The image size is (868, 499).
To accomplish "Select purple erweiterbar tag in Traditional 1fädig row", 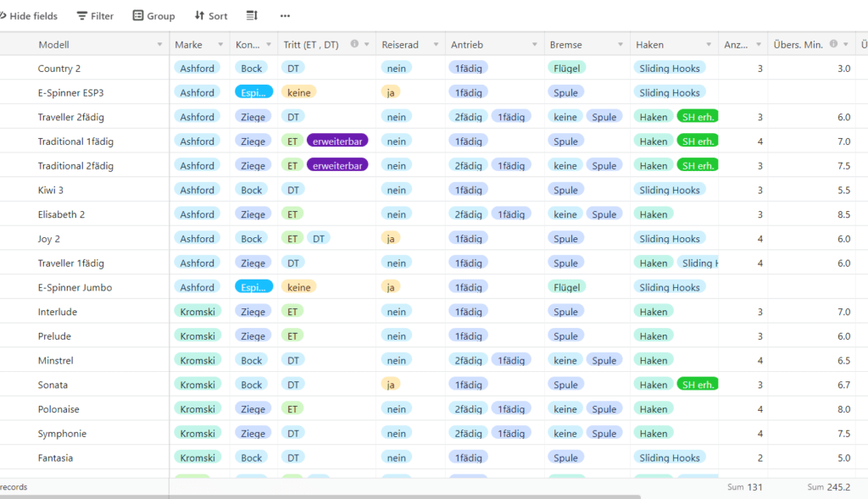I will [x=337, y=141].
